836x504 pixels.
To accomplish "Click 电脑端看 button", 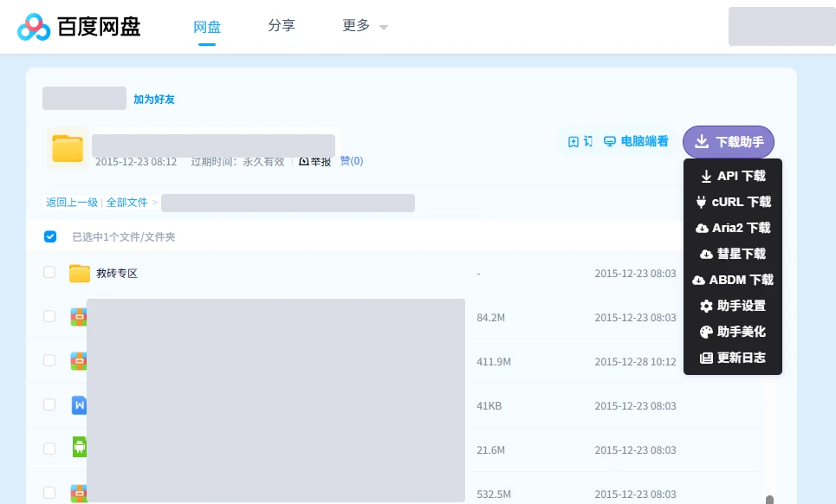I will click(636, 141).
